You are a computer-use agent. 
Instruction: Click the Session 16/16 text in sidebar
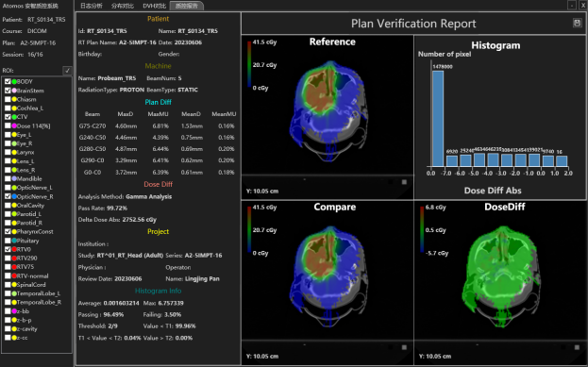(x=23, y=55)
